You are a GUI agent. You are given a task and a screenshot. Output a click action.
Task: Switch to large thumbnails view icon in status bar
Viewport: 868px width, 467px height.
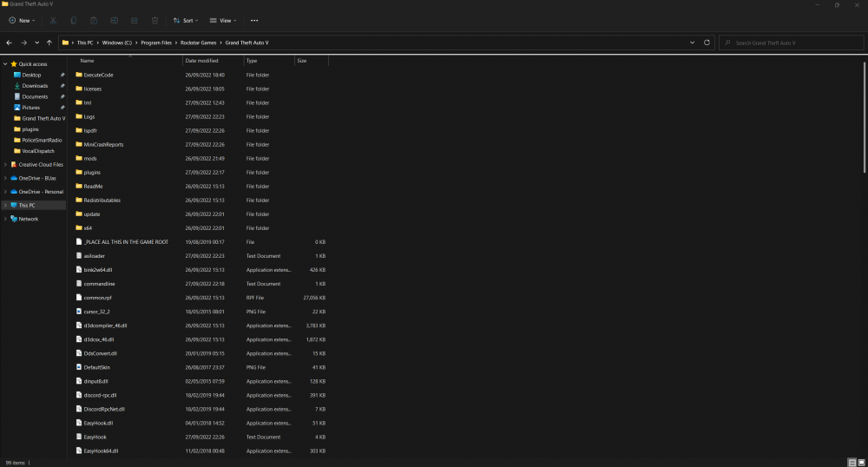pyautogui.click(x=861, y=463)
